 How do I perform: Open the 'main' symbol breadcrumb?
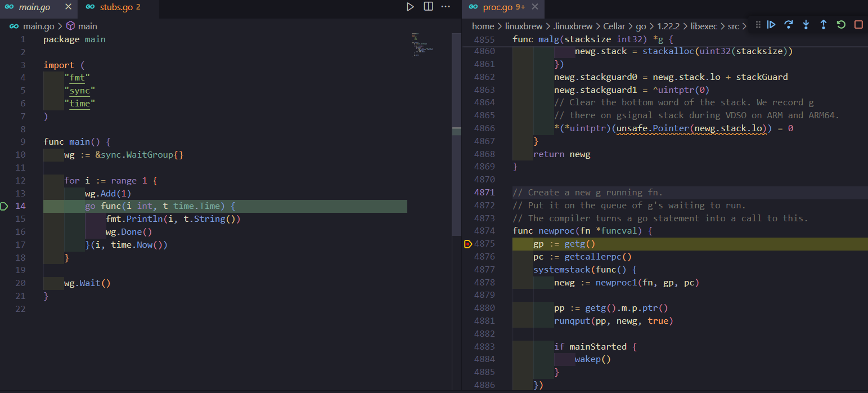click(87, 26)
